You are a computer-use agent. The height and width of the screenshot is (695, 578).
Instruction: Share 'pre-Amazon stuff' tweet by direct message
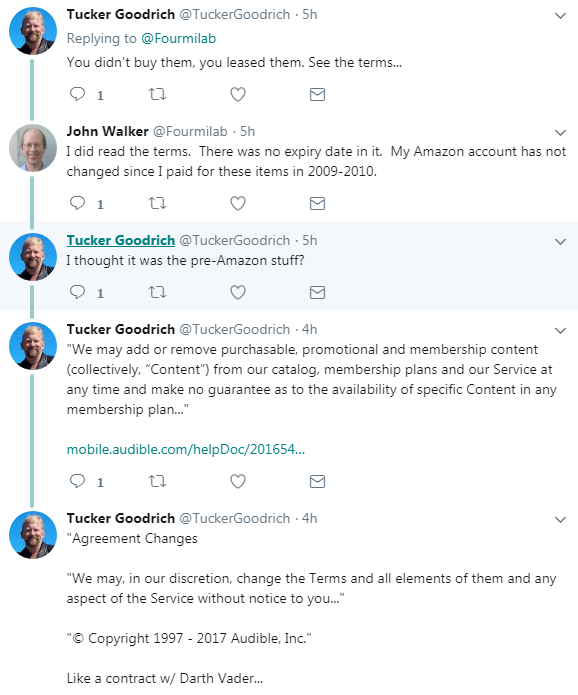point(317,293)
